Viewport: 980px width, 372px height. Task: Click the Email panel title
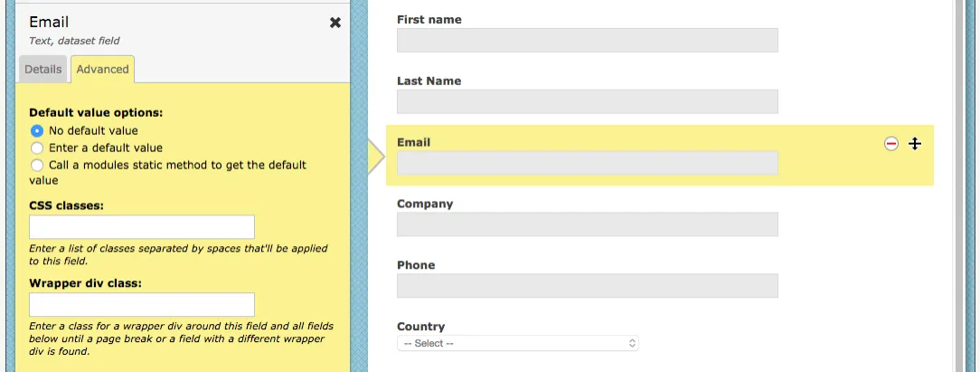(x=49, y=22)
